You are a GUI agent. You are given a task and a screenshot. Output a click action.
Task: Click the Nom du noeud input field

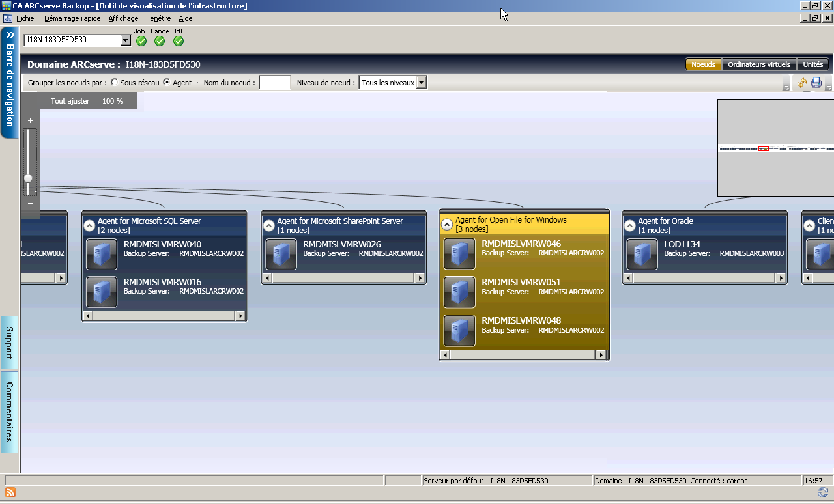pos(274,83)
